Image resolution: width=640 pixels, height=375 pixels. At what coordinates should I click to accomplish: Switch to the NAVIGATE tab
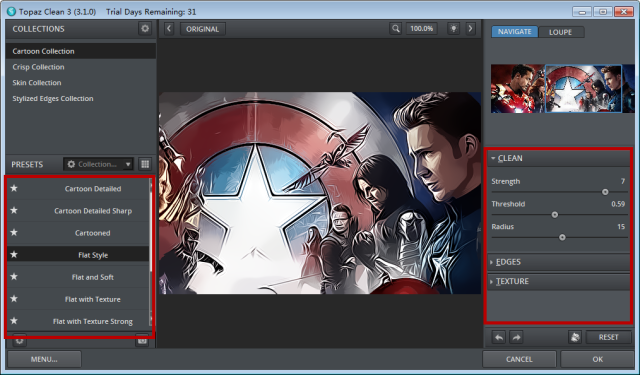(514, 31)
